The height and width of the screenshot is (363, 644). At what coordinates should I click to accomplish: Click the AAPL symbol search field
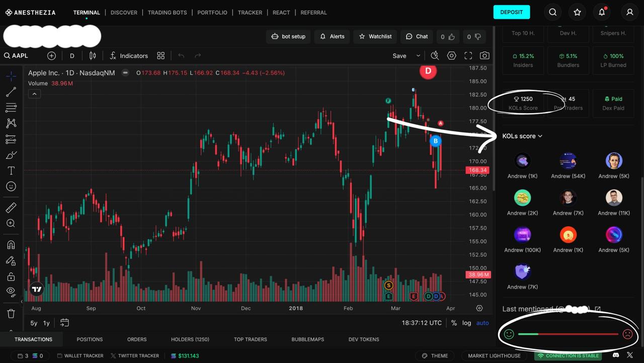point(20,56)
